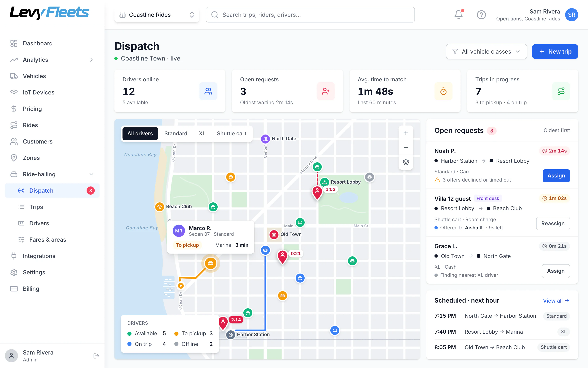This screenshot has height=368, width=588.
Task: Zoom in on the map with plus
Action: (405, 133)
